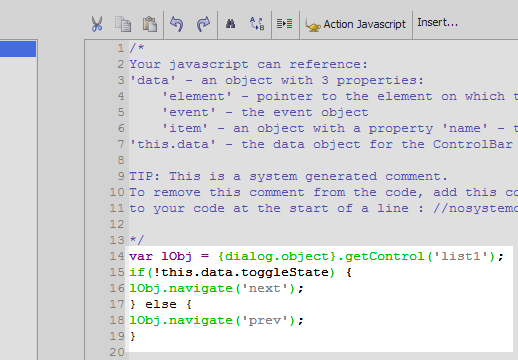Viewport: 518px width, 360px height.
Task: Click the lObj.navigate('next') line
Action: (216, 288)
